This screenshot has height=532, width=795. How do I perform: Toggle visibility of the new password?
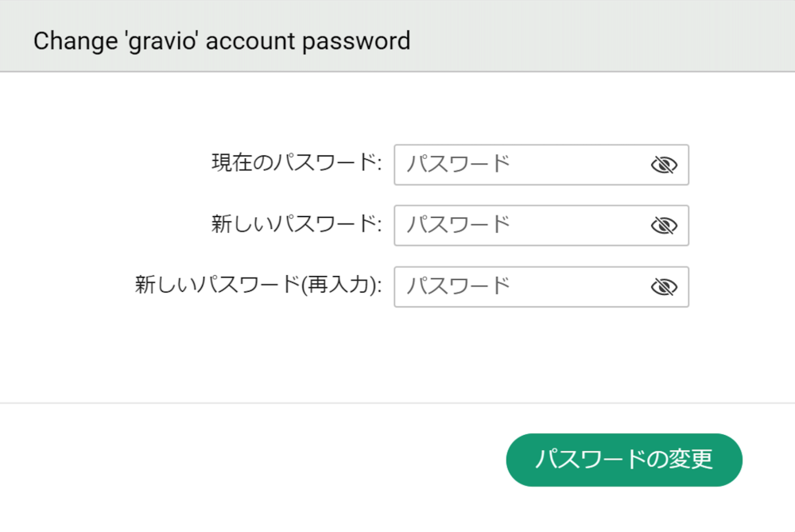[x=664, y=226]
